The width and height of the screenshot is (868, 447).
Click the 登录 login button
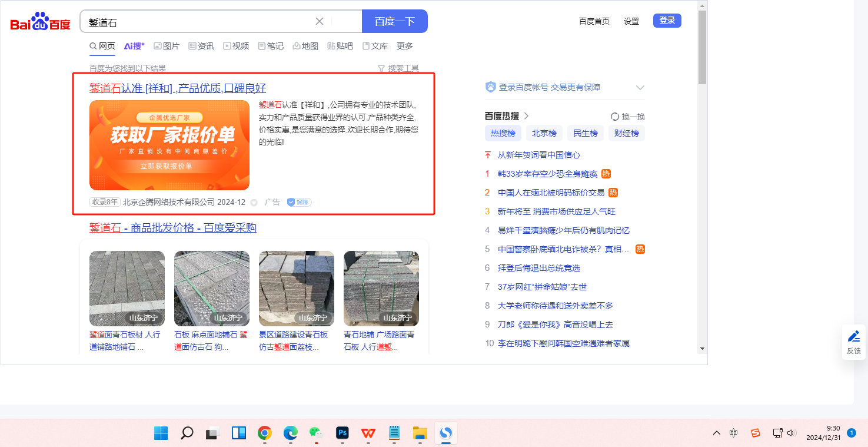pyautogui.click(x=667, y=21)
